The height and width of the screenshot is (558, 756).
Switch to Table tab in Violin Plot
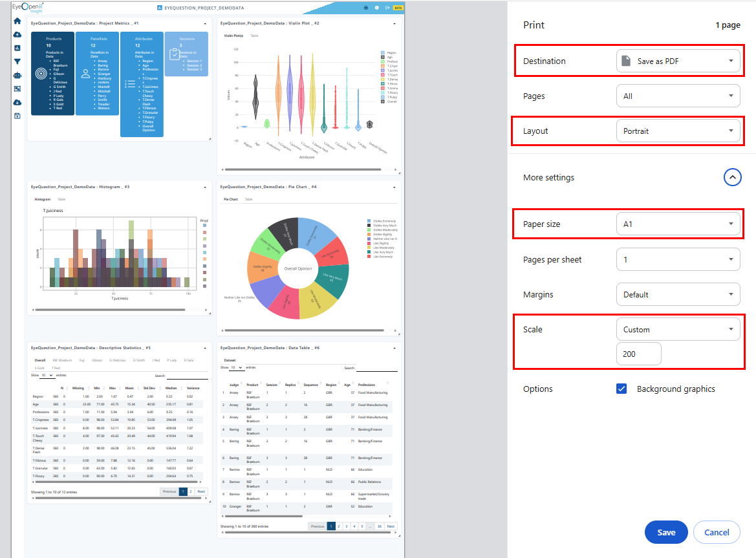(255, 36)
